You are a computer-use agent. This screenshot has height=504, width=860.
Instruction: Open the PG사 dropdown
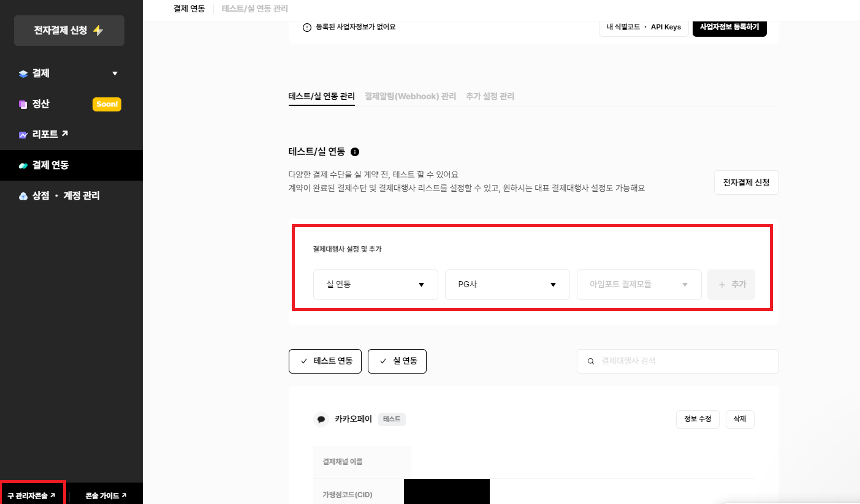pos(508,285)
